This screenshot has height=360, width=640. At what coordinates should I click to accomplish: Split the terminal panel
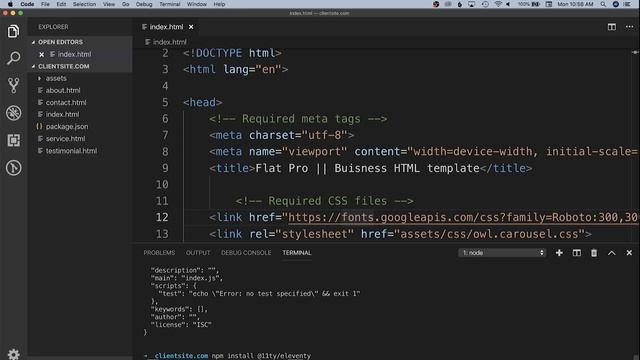click(x=576, y=253)
